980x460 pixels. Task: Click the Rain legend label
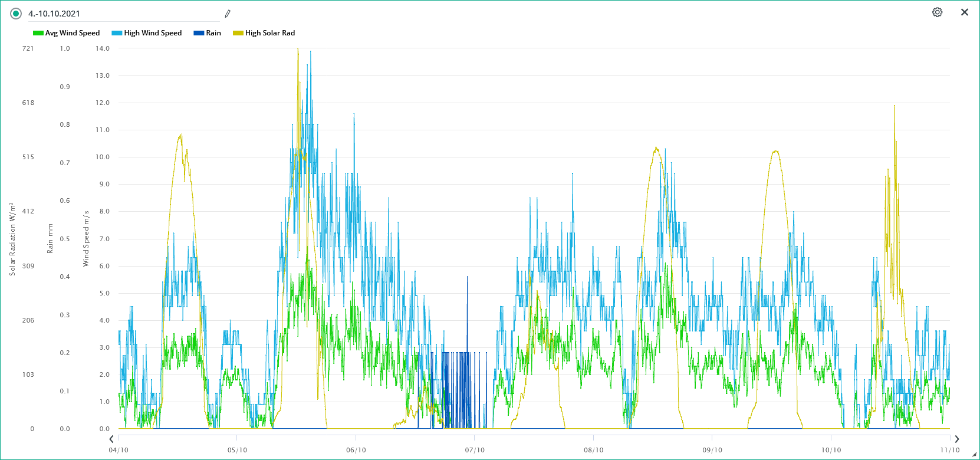click(213, 33)
